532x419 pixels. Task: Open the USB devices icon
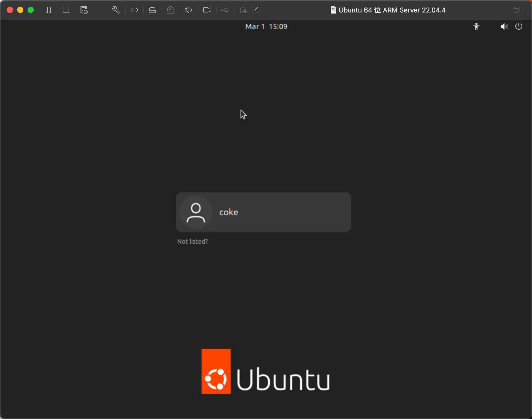[225, 10]
